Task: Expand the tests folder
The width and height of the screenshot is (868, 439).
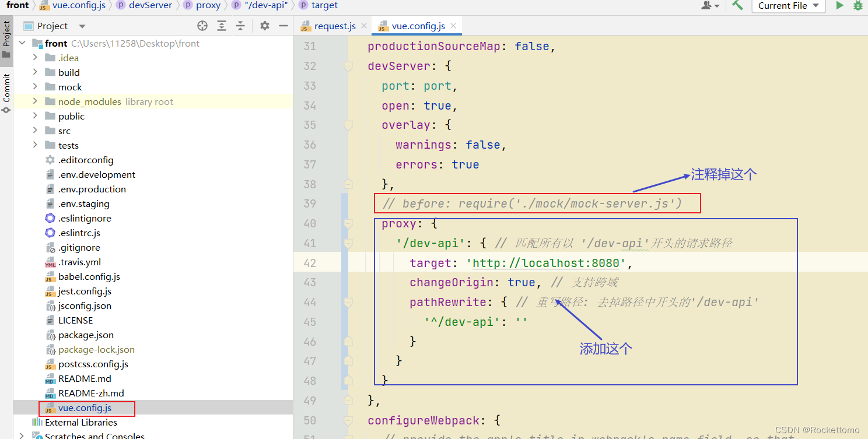Action: [35, 145]
